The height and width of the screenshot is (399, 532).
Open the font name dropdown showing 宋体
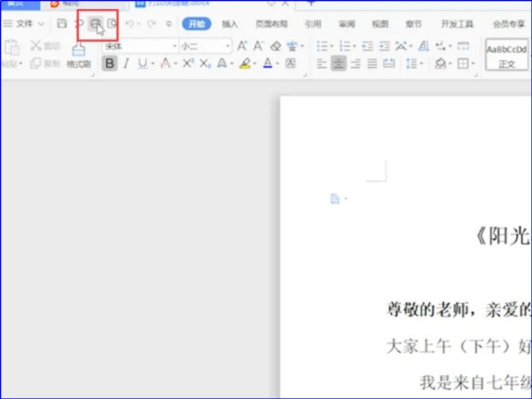pyautogui.click(x=137, y=45)
